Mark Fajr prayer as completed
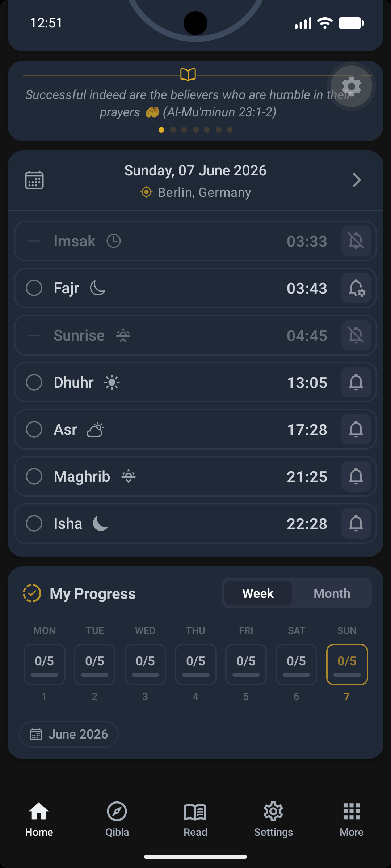Image resolution: width=391 pixels, height=868 pixels. (x=34, y=288)
